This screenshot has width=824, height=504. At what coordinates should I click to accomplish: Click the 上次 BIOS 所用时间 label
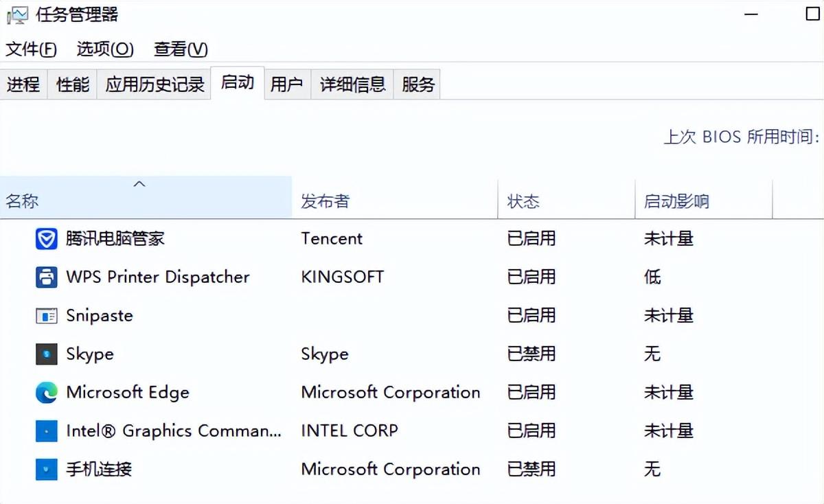click(742, 137)
